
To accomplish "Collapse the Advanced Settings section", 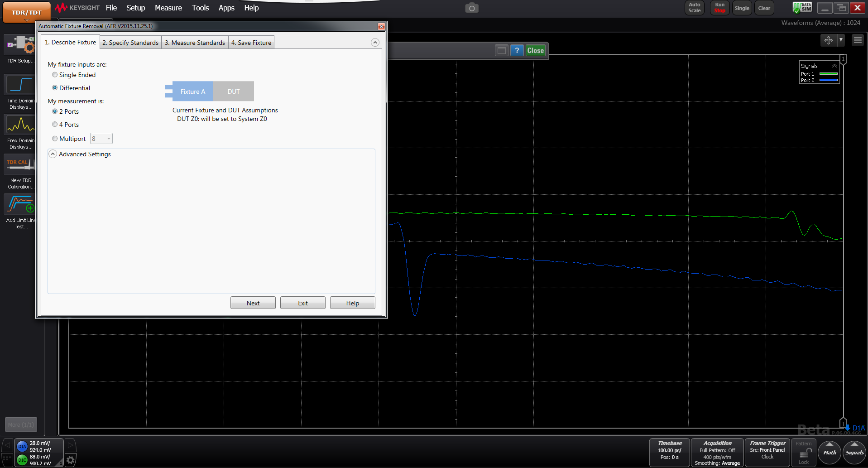I will 53,154.
